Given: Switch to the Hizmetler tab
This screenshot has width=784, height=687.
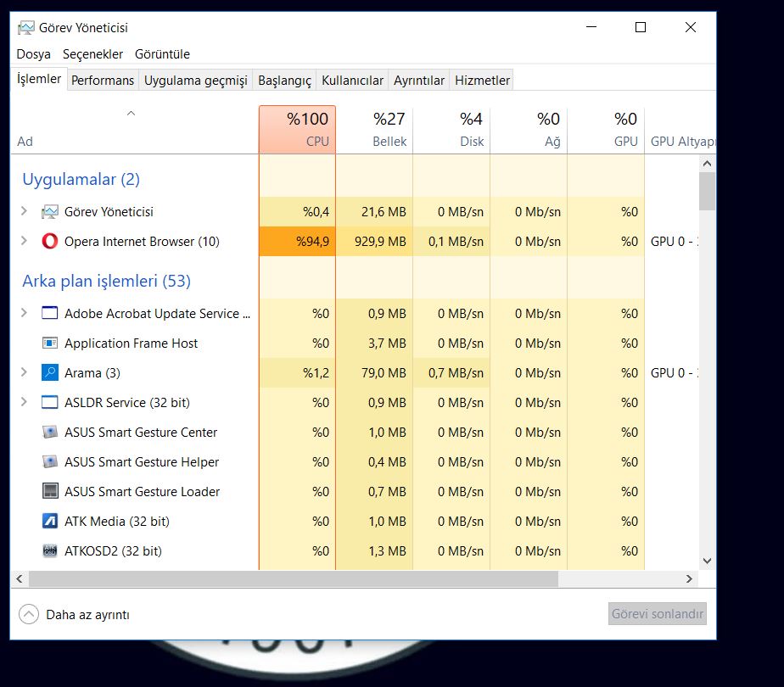Looking at the screenshot, I should 482,81.
